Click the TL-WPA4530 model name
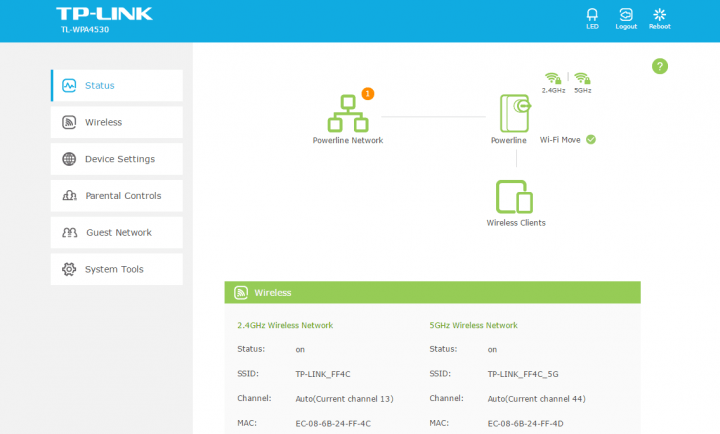The height and width of the screenshot is (434, 720). 85,29
